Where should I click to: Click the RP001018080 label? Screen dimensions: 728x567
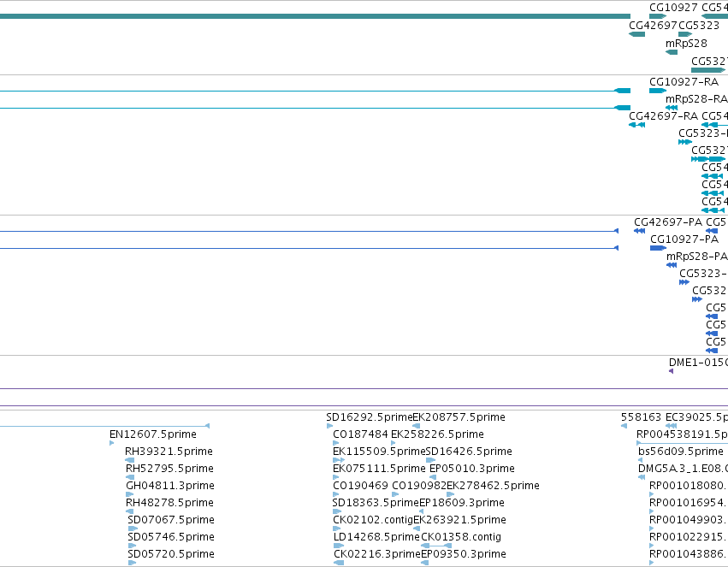tap(689, 486)
